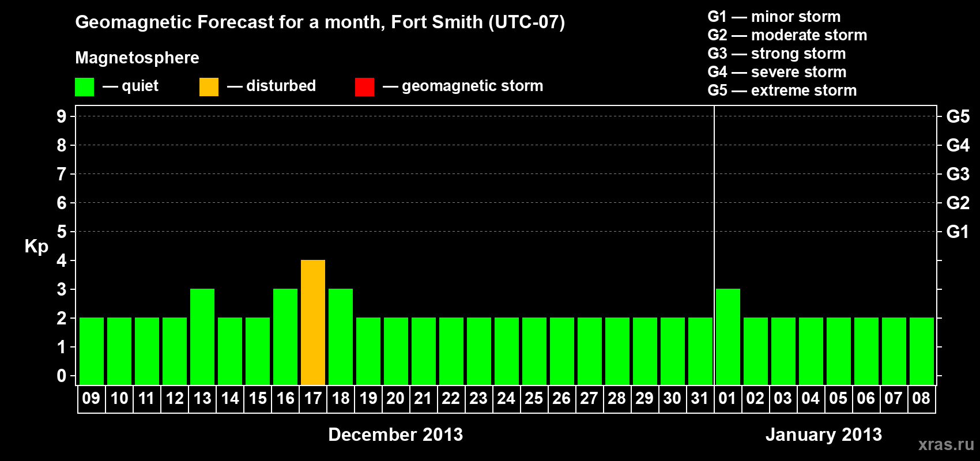Click date label 29 on the axis

[644, 398]
